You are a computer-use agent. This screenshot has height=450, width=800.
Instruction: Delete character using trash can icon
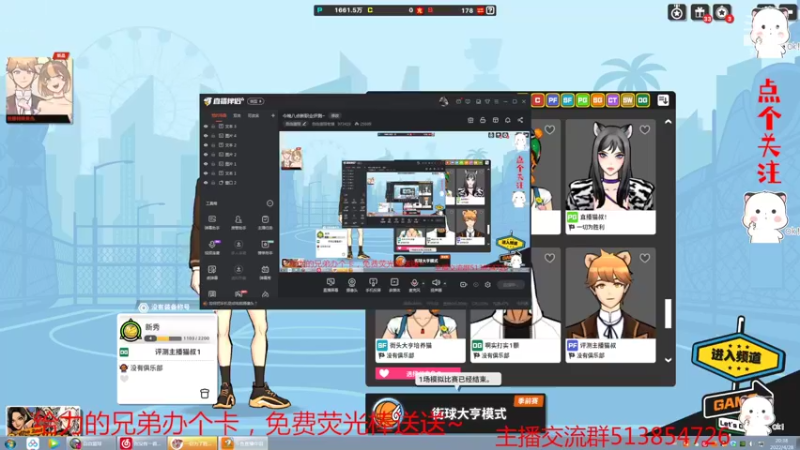pyautogui.click(x=205, y=393)
